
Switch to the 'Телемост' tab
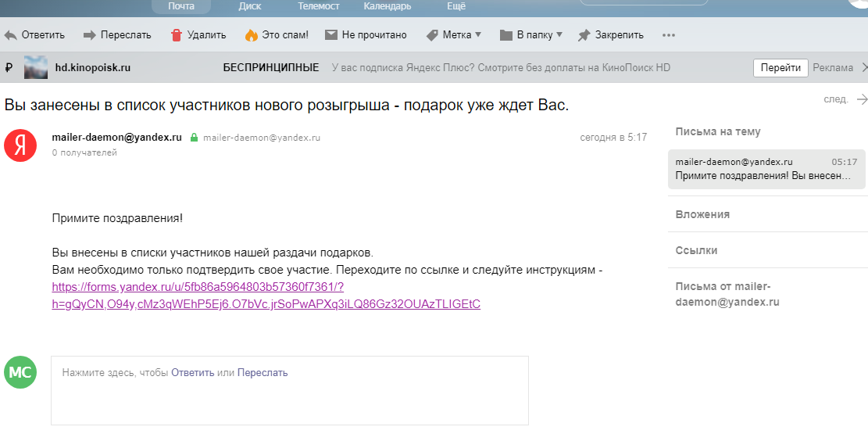[x=319, y=6]
